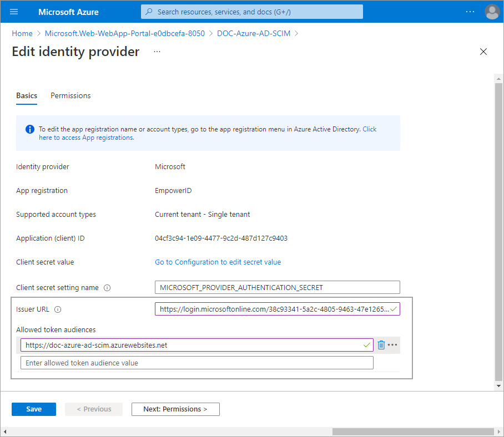Open the top bar ellipsis menu
The width and height of the screenshot is (504, 437).
[x=470, y=12]
